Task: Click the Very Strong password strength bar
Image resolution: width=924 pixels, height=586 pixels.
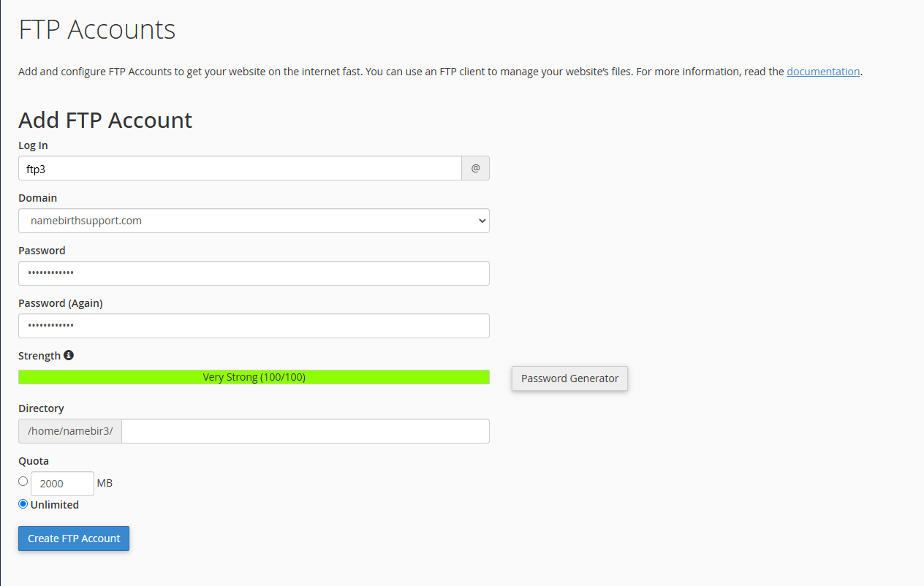Action: [254, 377]
